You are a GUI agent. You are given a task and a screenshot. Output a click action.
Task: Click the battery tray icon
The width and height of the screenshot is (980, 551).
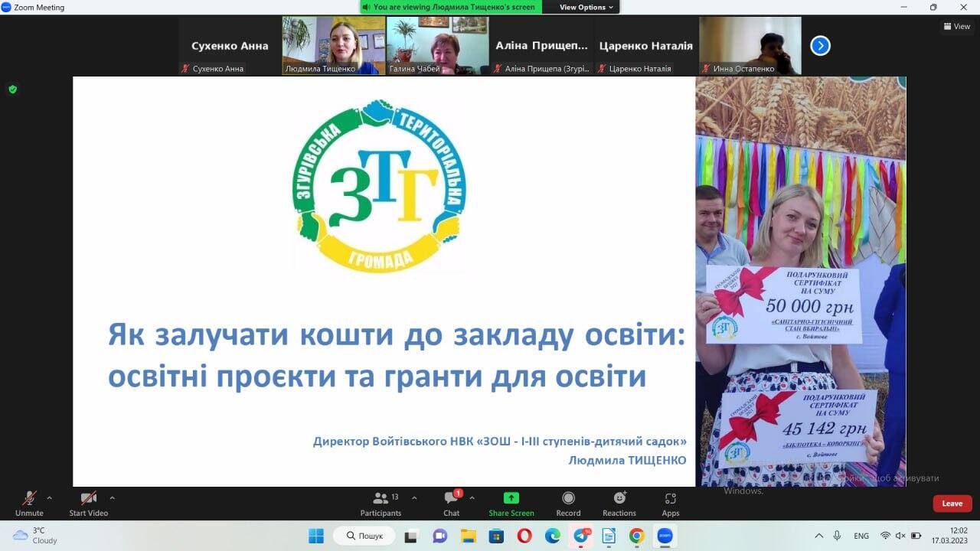915,536
